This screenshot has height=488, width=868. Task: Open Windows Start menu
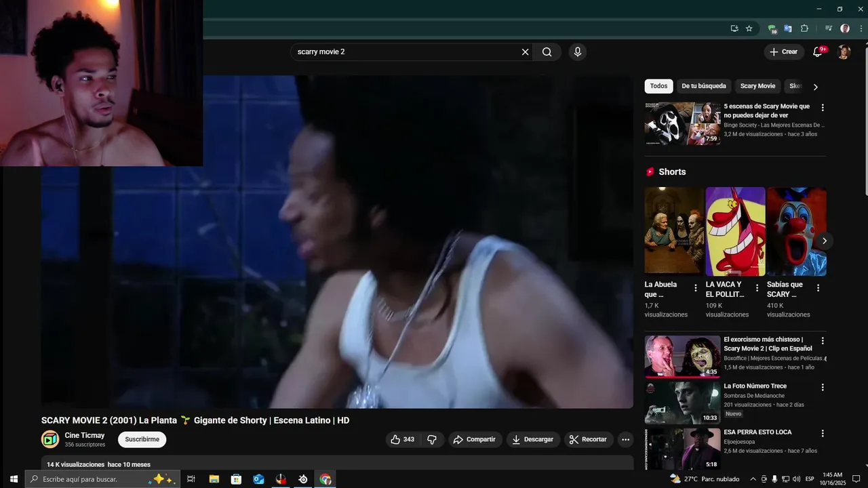point(14,479)
